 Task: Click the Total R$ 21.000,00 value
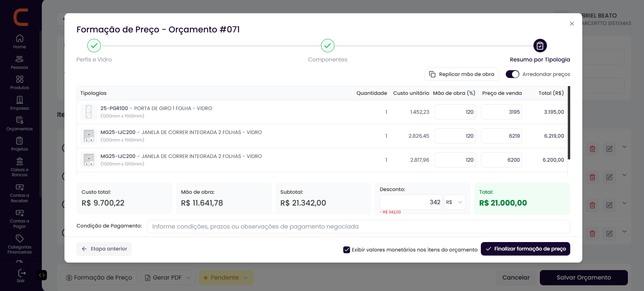(x=503, y=203)
